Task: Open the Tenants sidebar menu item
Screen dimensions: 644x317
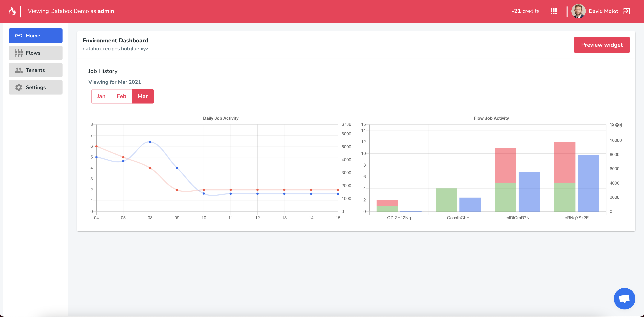Action: tap(35, 70)
